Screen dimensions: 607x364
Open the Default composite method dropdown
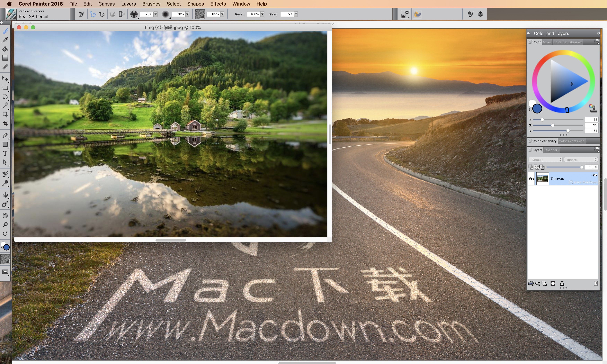pos(545,160)
